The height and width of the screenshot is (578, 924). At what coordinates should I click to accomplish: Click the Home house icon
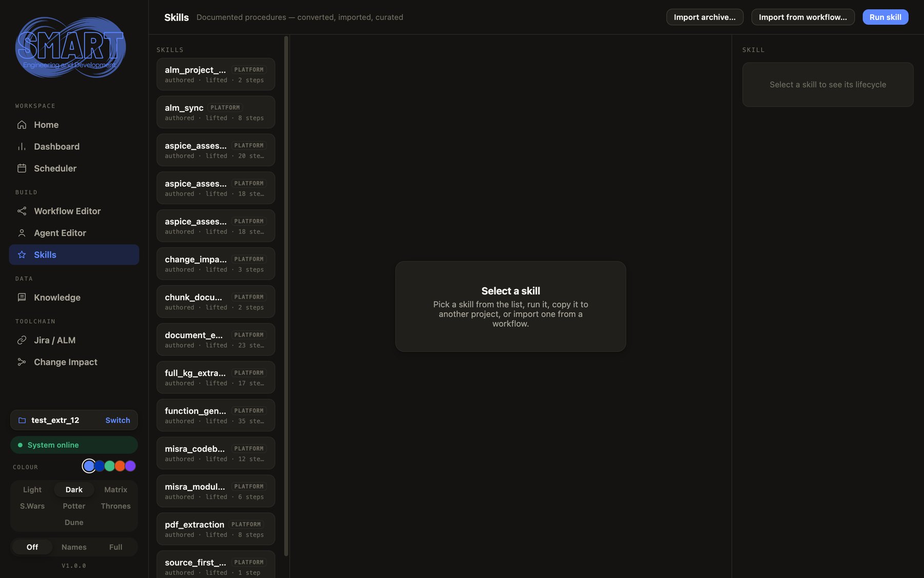click(x=22, y=125)
